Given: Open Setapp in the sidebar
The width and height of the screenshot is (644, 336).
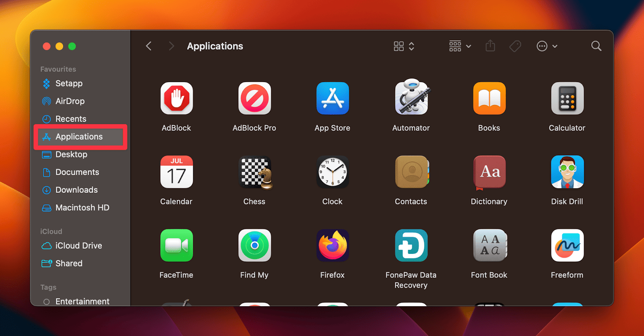Looking at the screenshot, I should 80,83.
